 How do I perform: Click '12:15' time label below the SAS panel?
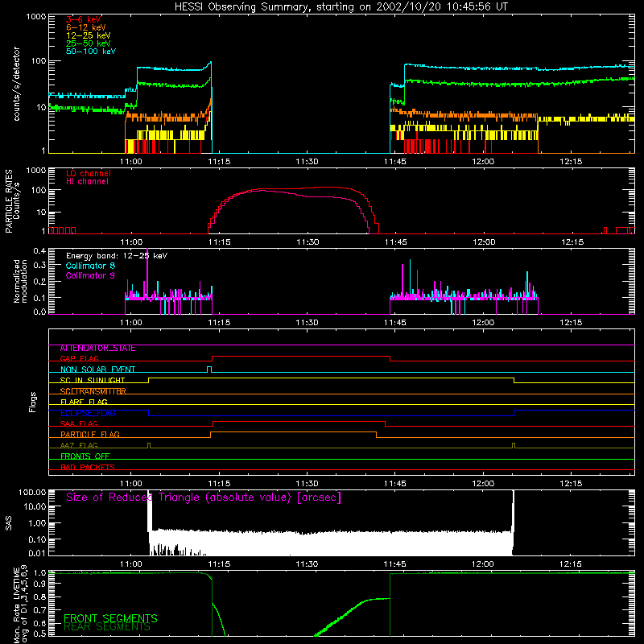(571, 564)
